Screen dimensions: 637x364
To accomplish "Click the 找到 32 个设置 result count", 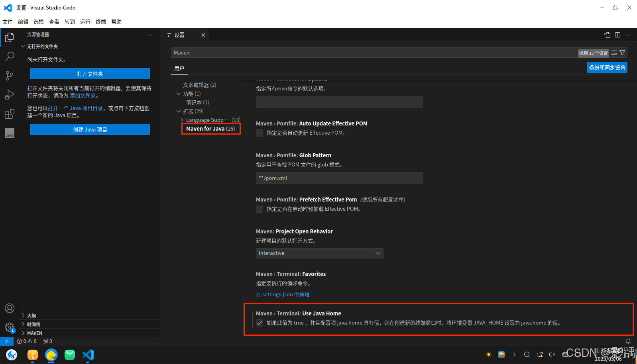I will coord(594,53).
